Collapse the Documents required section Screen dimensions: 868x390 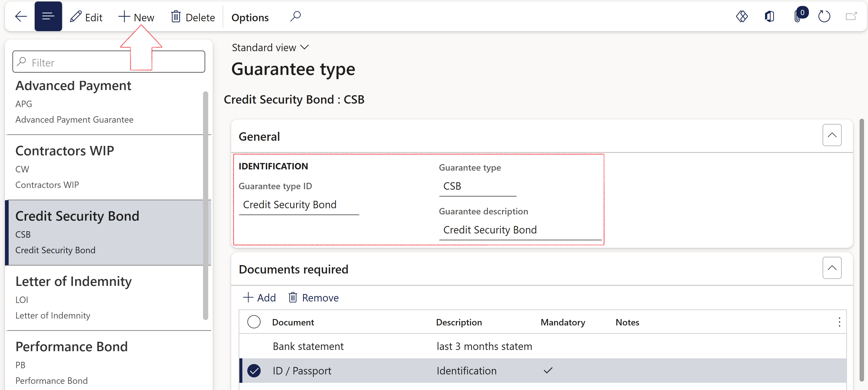[x=832, y=268]
